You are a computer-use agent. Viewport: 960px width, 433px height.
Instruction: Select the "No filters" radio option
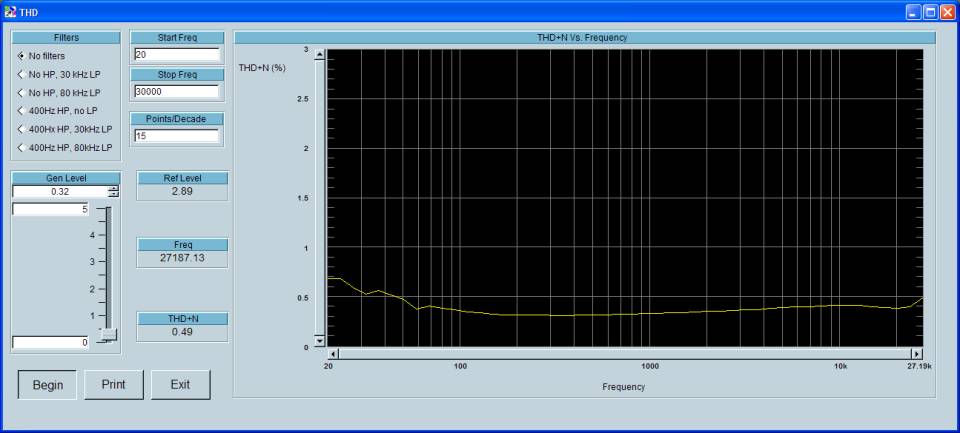(x=21, y=56)
